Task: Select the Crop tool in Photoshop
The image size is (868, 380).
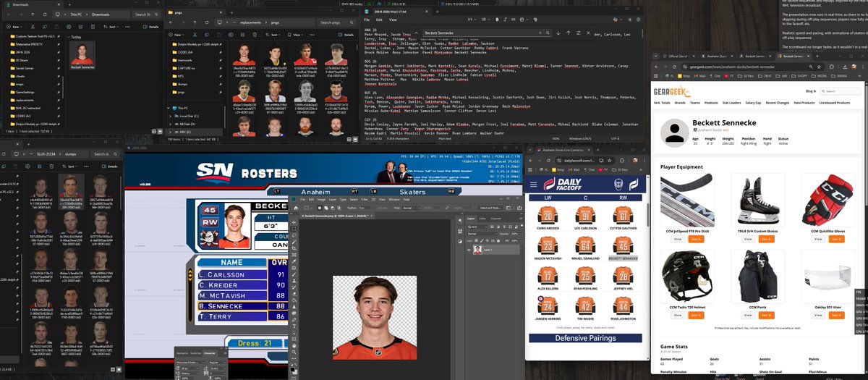Action: click(x=294, y=248)
